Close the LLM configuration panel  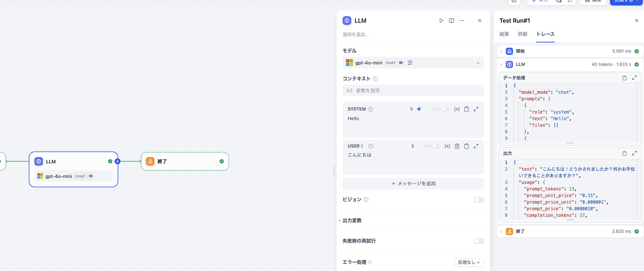pos(480,21)
